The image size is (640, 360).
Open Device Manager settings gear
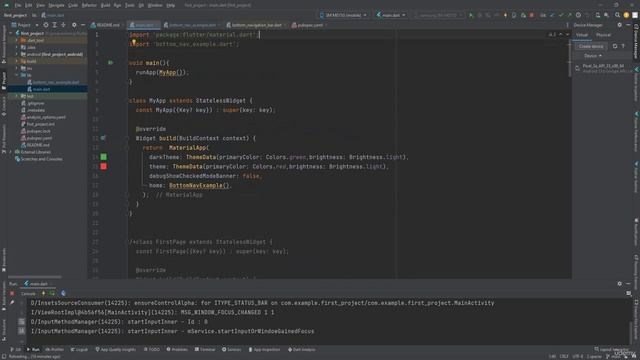pyautogui.click(x=620, y=25)
